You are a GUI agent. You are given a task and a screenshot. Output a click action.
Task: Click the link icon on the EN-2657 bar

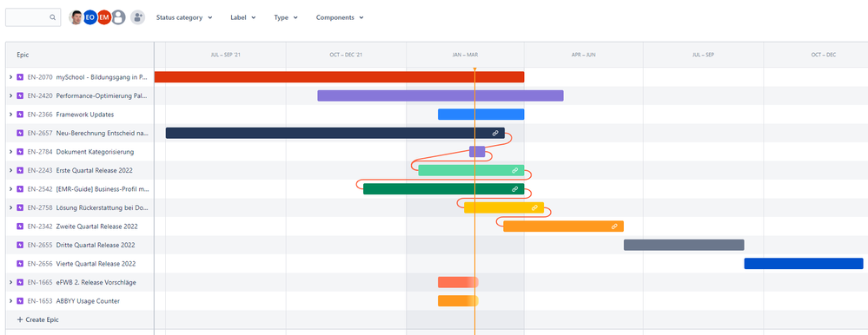495,134
